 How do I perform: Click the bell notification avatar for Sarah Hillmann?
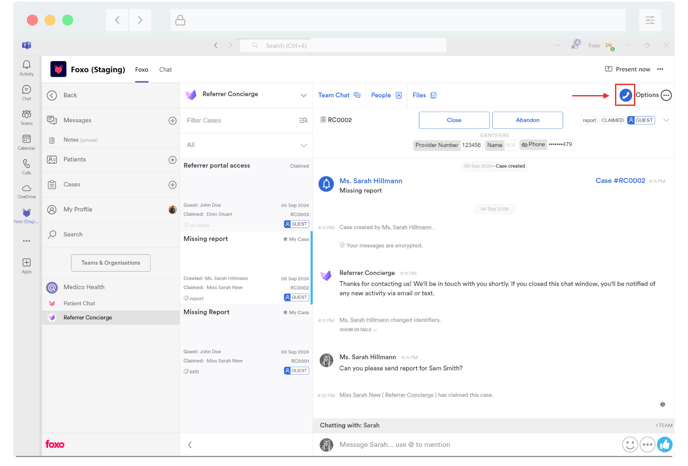click(x=326, y=184)
